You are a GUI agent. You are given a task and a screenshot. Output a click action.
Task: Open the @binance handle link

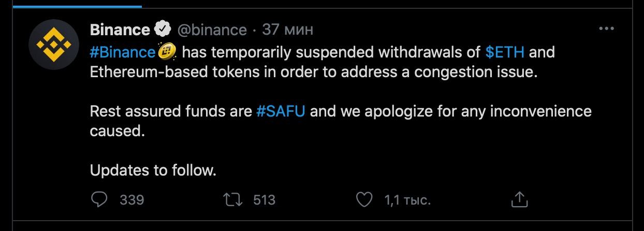212,30
